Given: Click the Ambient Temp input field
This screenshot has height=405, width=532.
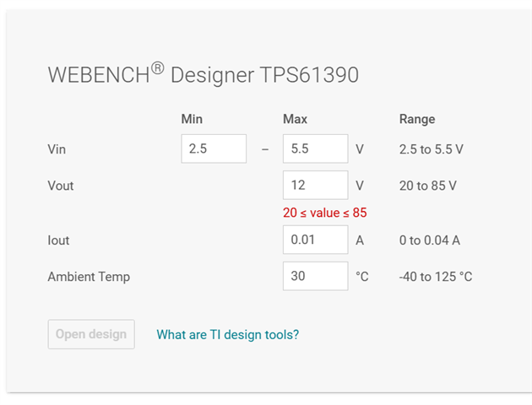Looking at the screenshot, I should (315, 276).
